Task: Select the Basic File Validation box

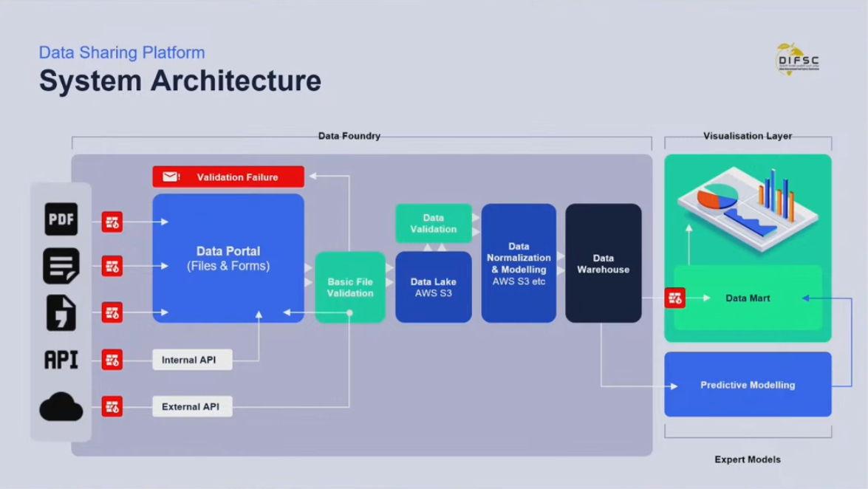Action: (x=350, y=287)
